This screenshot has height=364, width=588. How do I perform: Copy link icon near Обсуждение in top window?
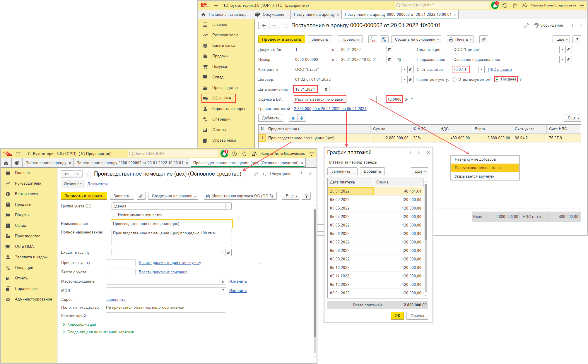pos(526,25)
